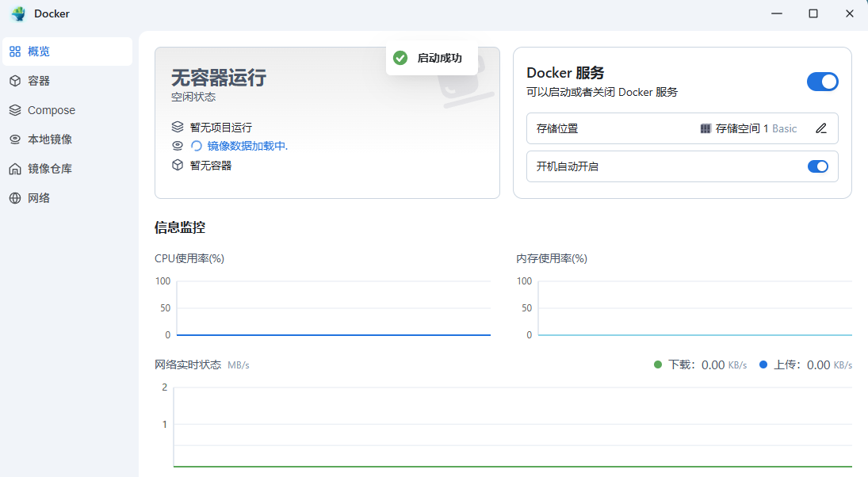
Task: Disable the Docker 服务 toggle
Action: [x=822, y=82]
